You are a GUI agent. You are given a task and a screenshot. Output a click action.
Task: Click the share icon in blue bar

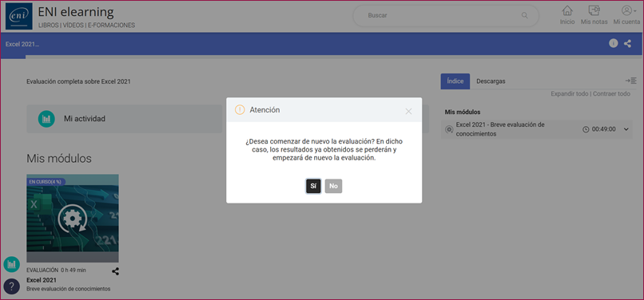pos(627,44)
